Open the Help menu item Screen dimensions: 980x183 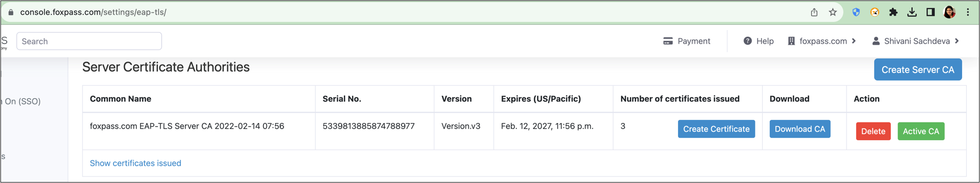[x=758, y=41]
